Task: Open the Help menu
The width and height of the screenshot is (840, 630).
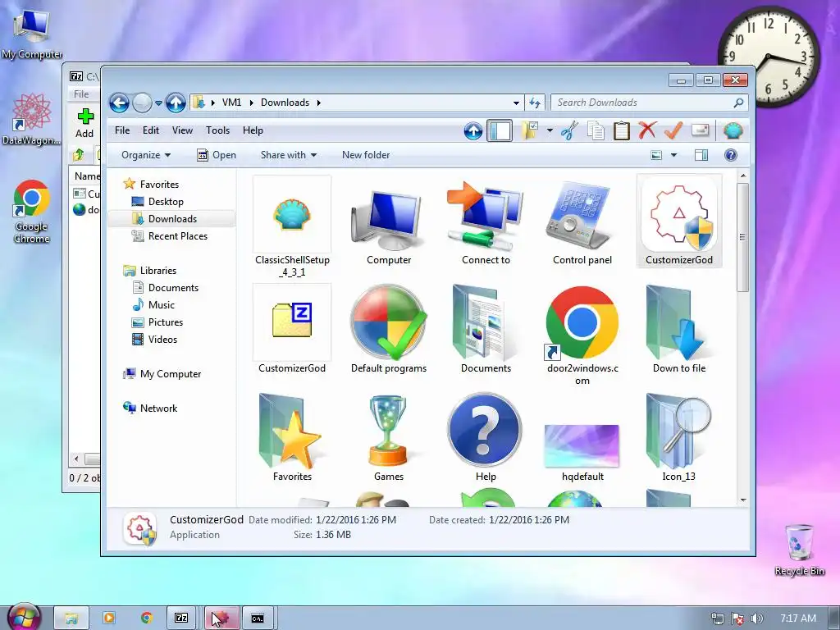Action: pos(253,130)
